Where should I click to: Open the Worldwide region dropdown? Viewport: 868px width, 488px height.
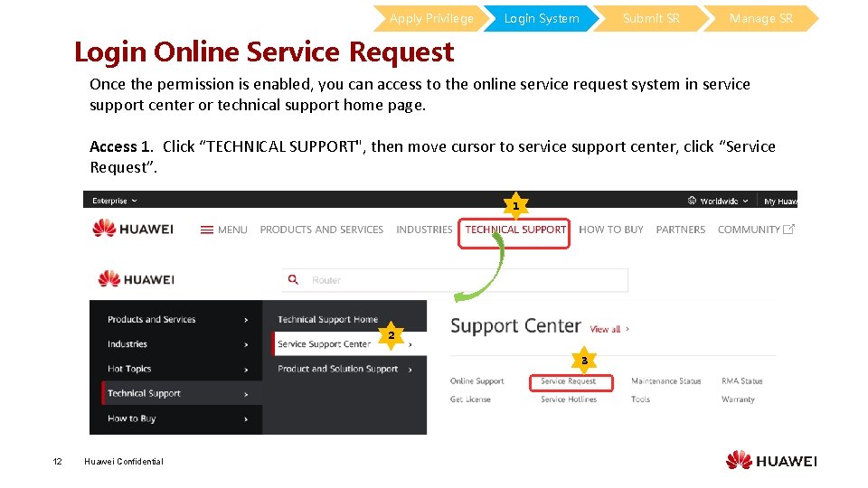point(723,201)
